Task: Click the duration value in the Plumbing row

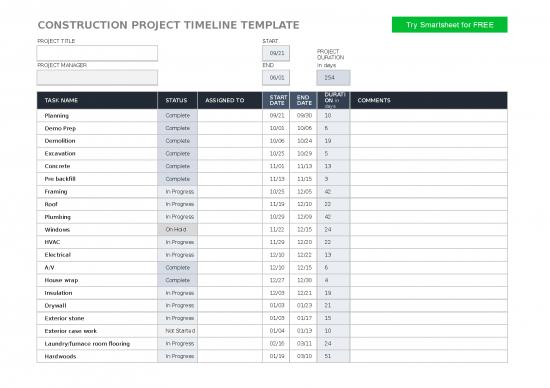Action: pos(333,217)
